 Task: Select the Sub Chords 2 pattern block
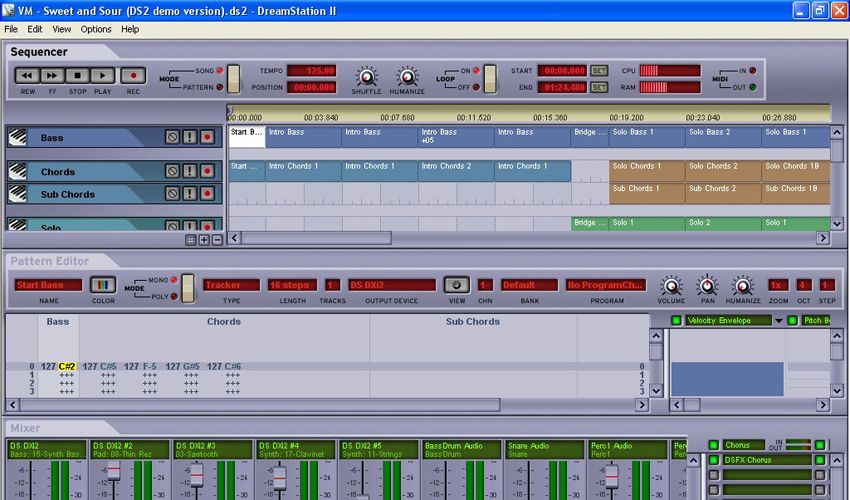coord(723,193)
